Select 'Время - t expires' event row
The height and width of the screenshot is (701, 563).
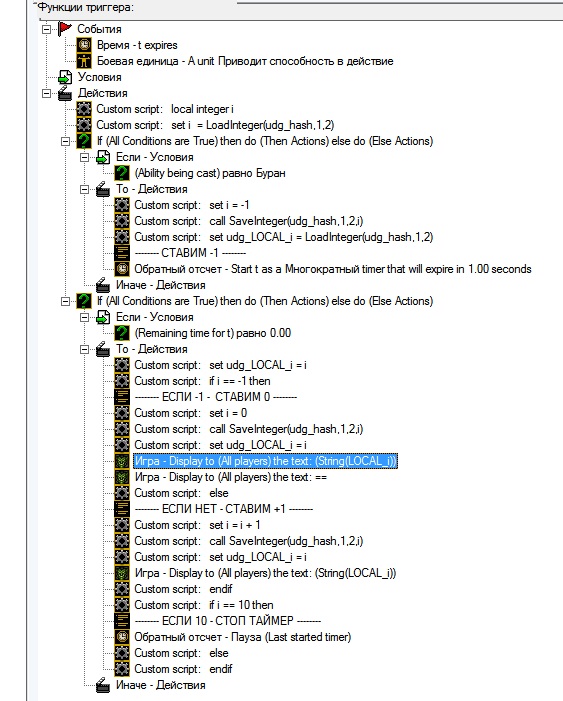[137, 45]
